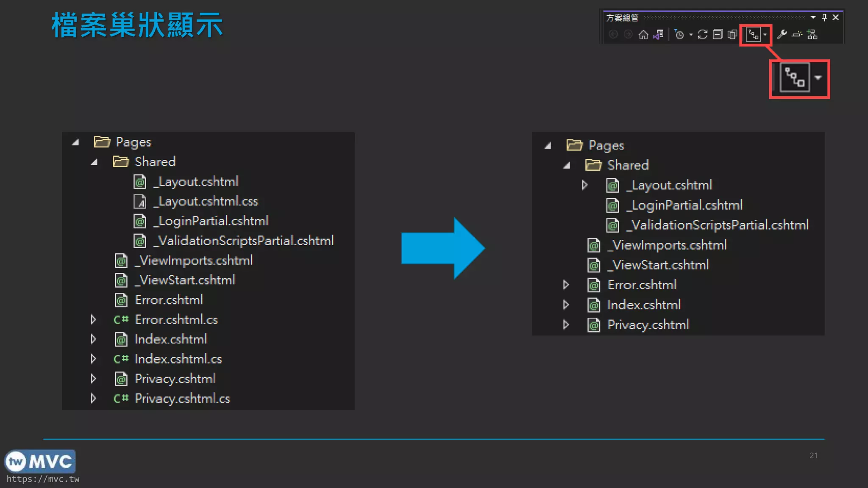The height and width of the screenshot is (488, 868).
Task: Click the C# icon beside Privacy.cshtml.cs
Action: coord(121,398)
